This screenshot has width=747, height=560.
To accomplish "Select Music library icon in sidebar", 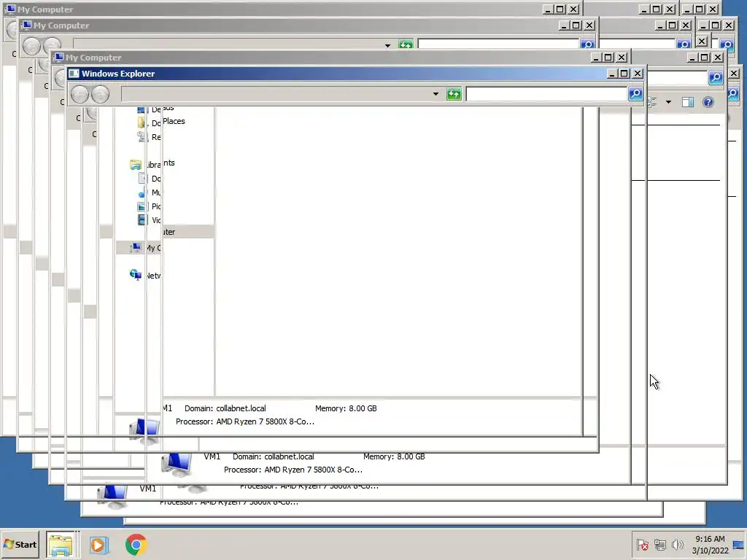I will pyautogui.click(x=142, y=192).
